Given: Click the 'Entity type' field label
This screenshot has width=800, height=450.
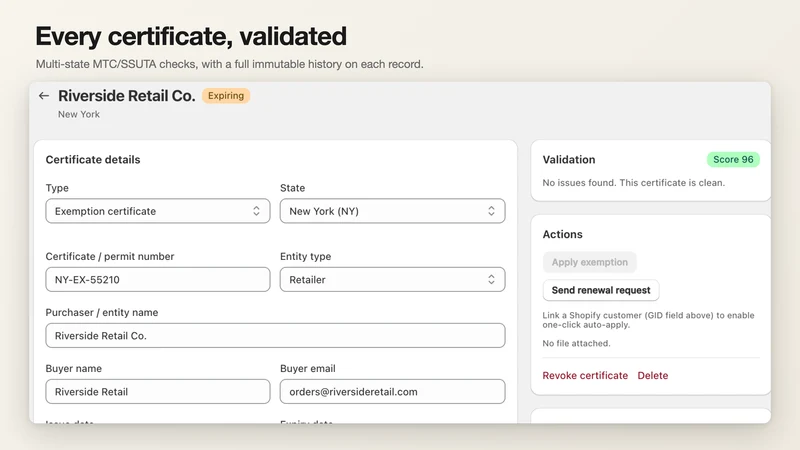Looking at the screenshot, I should pyautogui.click(x=305, y=256).
